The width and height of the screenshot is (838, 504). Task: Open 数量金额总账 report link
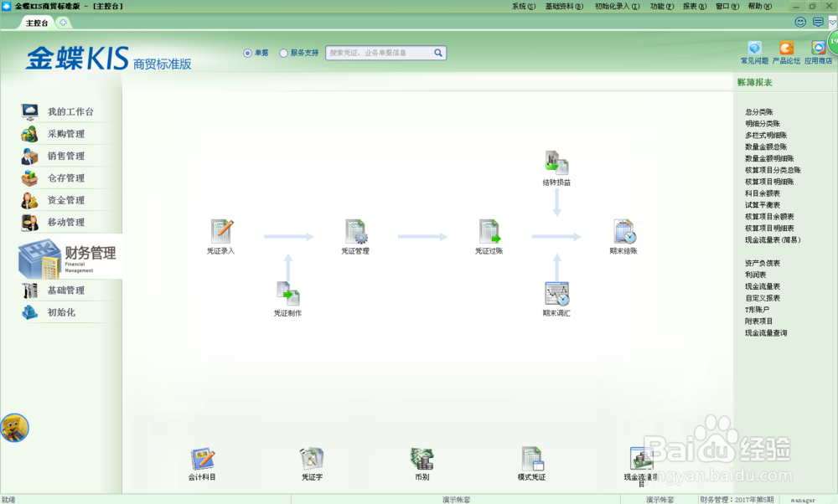pyautogui.click(x=766, y=147)
